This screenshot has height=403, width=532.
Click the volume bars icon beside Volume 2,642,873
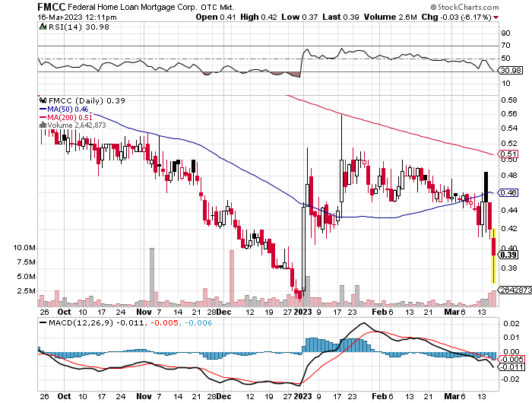43,125
